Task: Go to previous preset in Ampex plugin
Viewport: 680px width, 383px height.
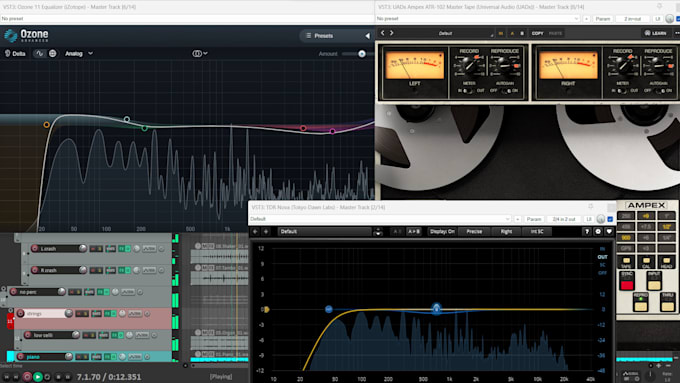Action: 382,33
